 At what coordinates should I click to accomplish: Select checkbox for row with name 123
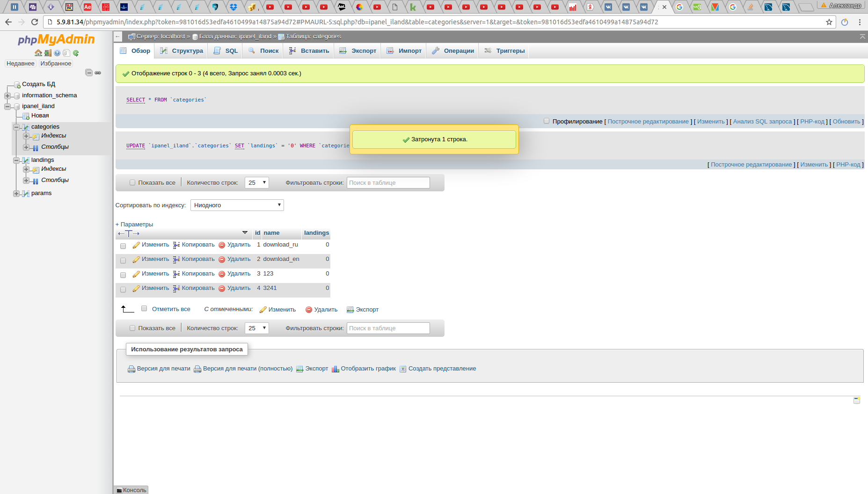click(123, 275)
